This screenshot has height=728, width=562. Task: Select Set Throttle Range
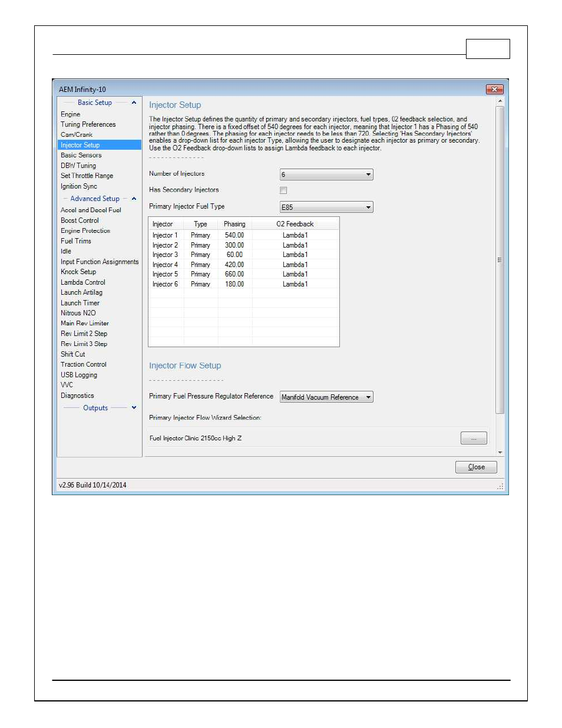pyautogui.click(x=87, y=176)
